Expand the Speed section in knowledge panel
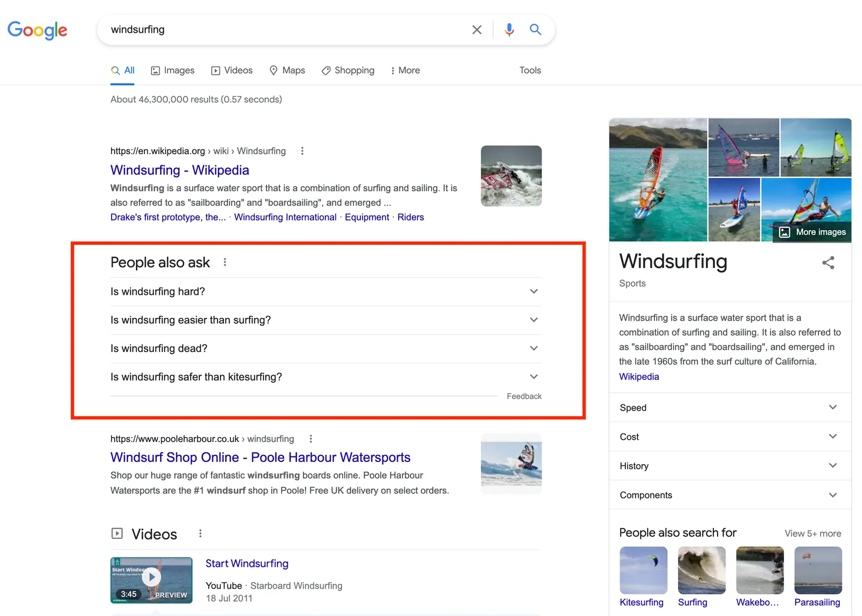This screenshot has width=862, height=616. (730, 407)
